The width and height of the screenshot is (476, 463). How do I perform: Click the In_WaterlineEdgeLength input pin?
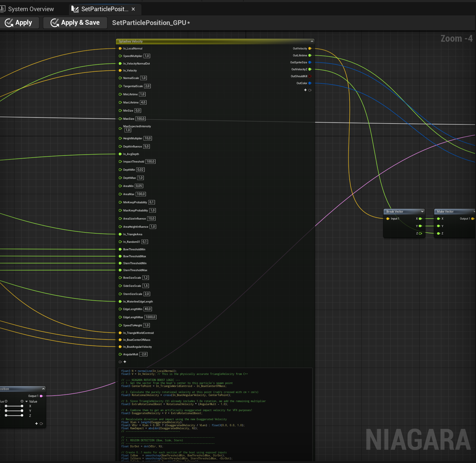[x=120, y=302]
